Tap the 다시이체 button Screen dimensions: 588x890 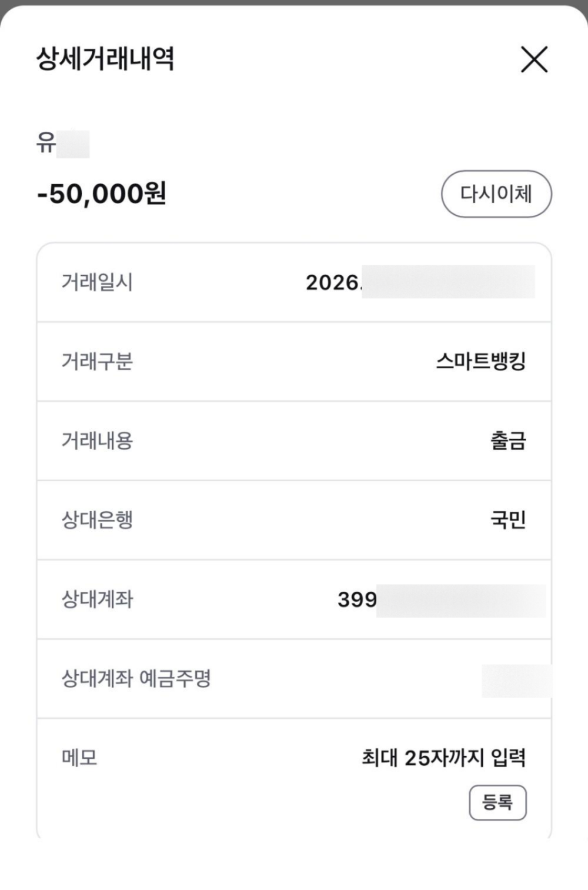pos(496,194)
